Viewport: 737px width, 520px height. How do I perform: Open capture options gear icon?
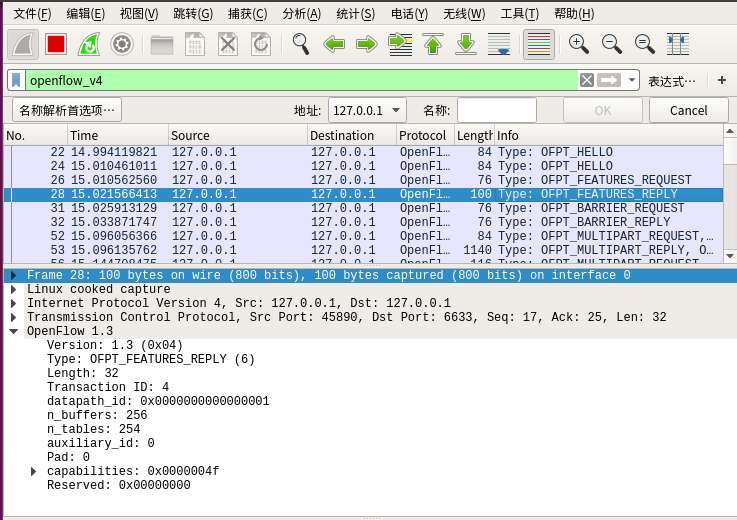(x=122, y=45)
